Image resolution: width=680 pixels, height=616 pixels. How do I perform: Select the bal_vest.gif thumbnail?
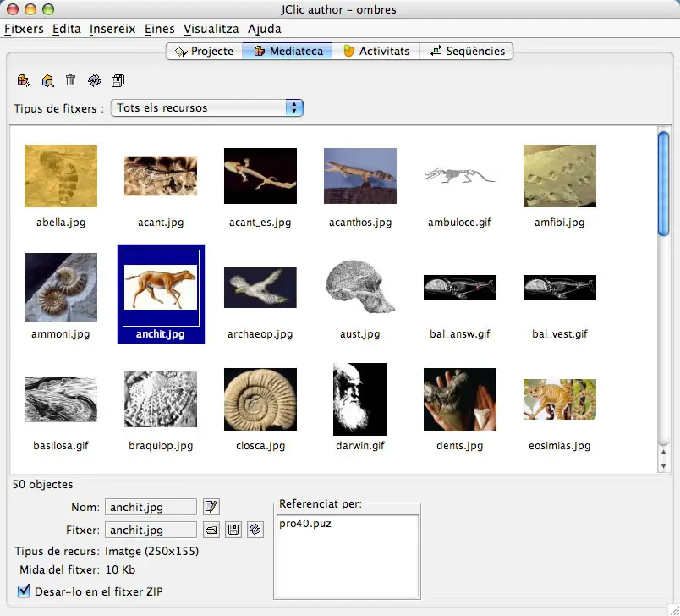coord(559,287)
